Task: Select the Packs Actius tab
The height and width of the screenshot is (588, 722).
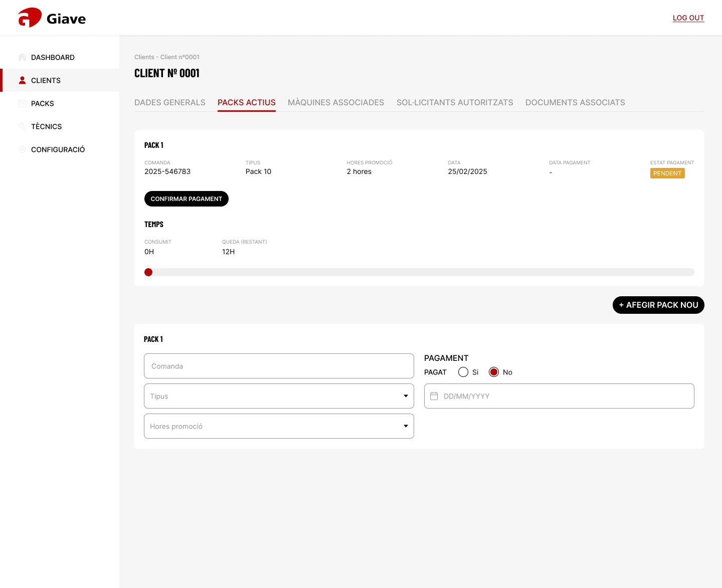Action: (247, 102)
